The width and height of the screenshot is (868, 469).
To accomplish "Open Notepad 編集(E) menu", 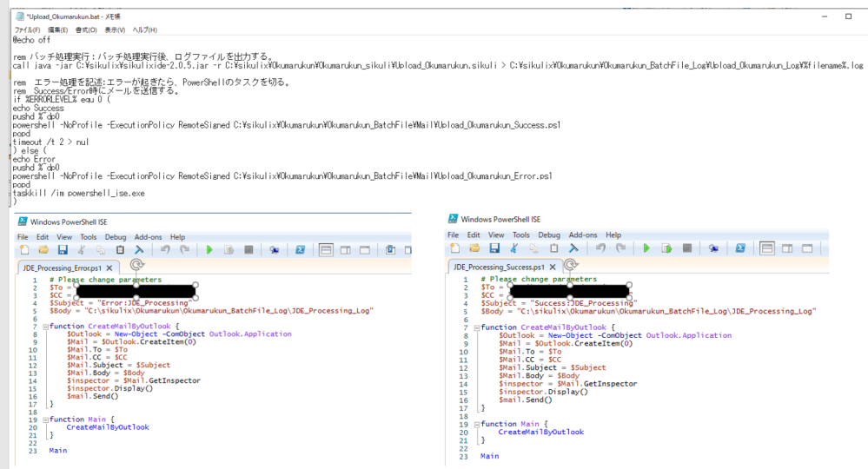I will (x=57, y=30).
